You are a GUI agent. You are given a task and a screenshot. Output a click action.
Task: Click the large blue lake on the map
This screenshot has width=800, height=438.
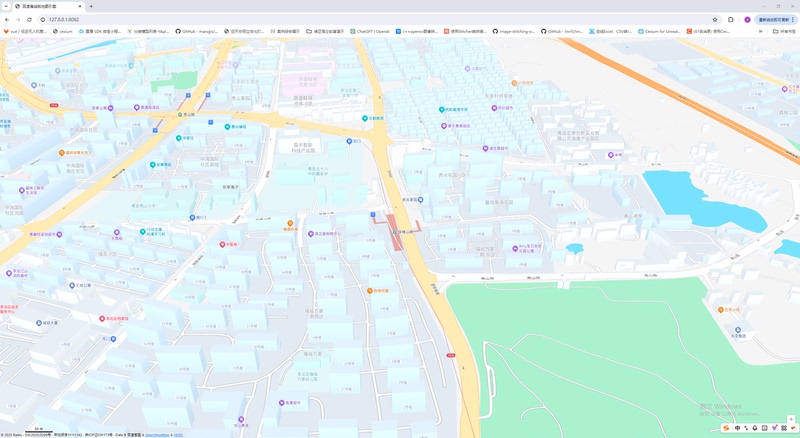[x=699, y=202]
